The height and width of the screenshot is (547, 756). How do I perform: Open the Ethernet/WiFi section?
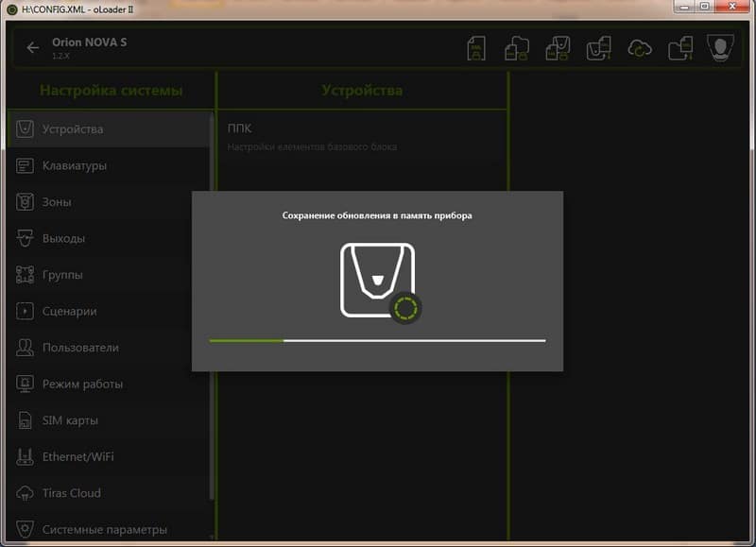click(x=110, y=457)
